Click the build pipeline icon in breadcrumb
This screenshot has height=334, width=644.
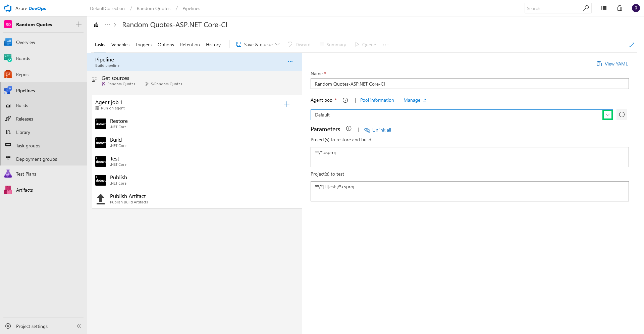96,25
